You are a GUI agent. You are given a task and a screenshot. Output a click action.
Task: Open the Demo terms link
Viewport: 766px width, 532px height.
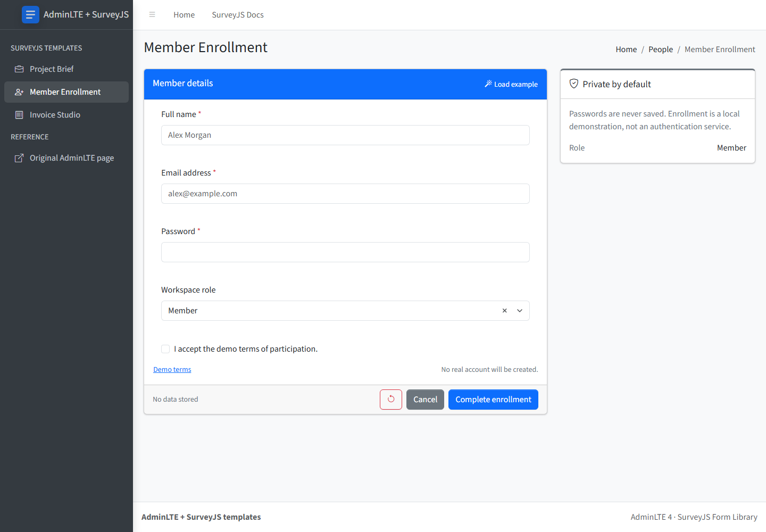tap(172, 370)
